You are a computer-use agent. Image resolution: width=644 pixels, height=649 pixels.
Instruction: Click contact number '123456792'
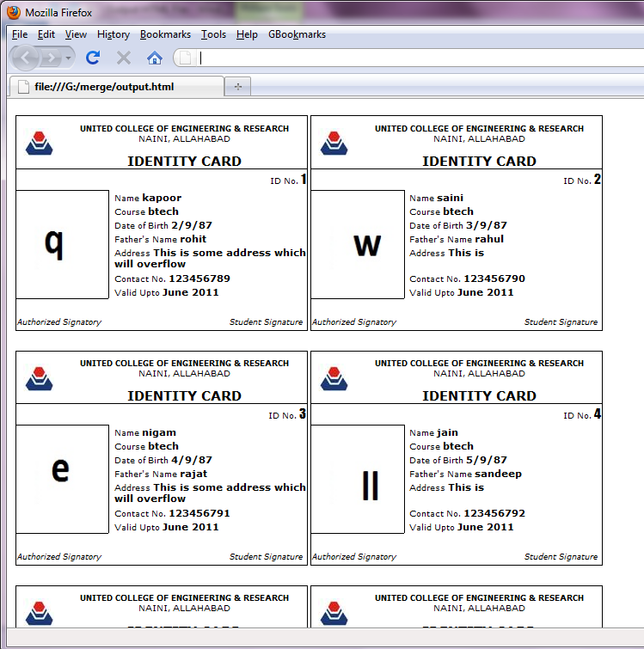(494, 513)
